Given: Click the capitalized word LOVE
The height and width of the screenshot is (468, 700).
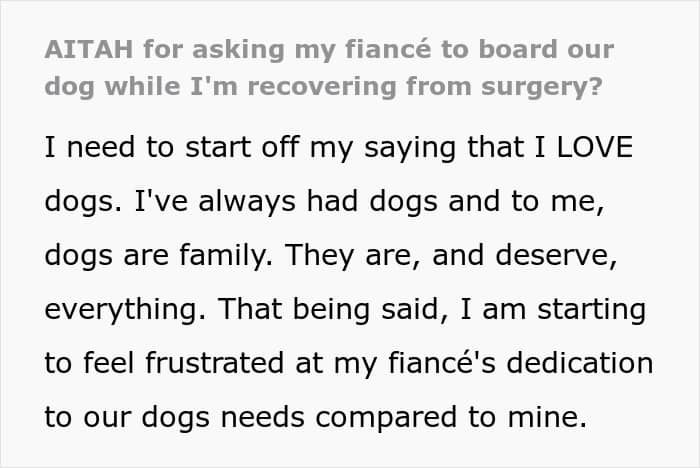Looking at the screenshot, I should click(595, 147).
